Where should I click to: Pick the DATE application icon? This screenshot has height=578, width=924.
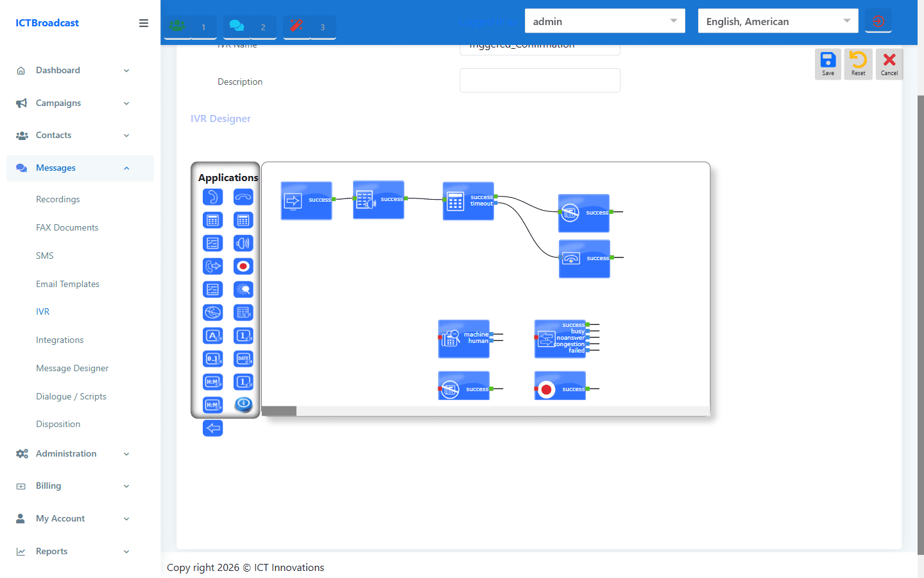click(243, 359)
